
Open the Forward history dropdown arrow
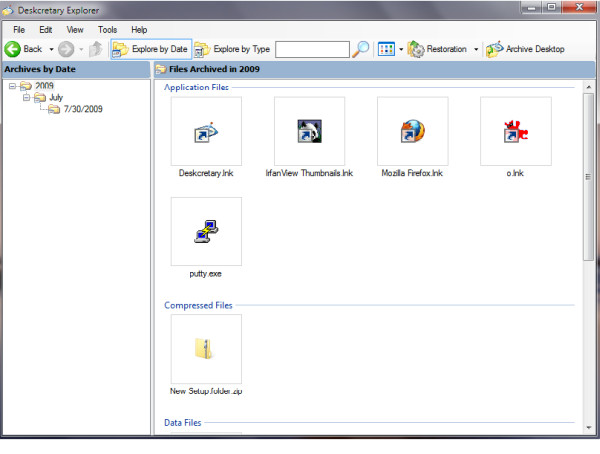pyautogui.click(x=81, y=49)
